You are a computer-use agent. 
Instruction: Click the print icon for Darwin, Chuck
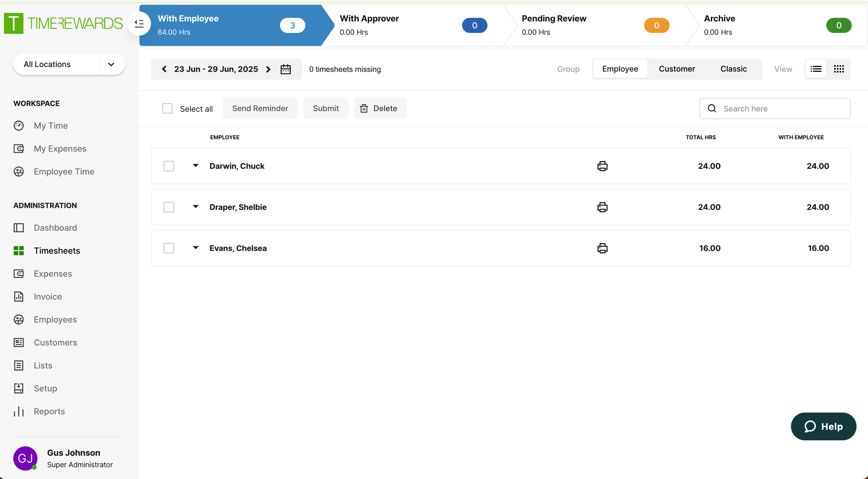click(602, 166)
